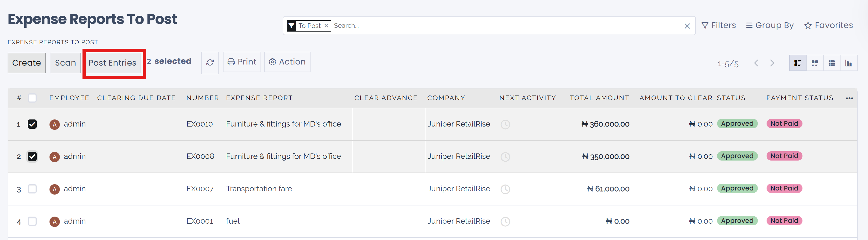Click the activity clock icon for EX0001
Image resolution: width=868 pixels, height=240 pixels.
pos(505,221)
